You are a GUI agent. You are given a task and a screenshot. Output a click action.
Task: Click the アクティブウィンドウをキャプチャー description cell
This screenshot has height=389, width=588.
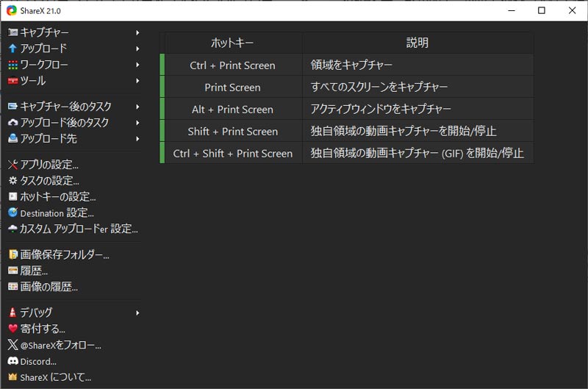pos(418,109)
